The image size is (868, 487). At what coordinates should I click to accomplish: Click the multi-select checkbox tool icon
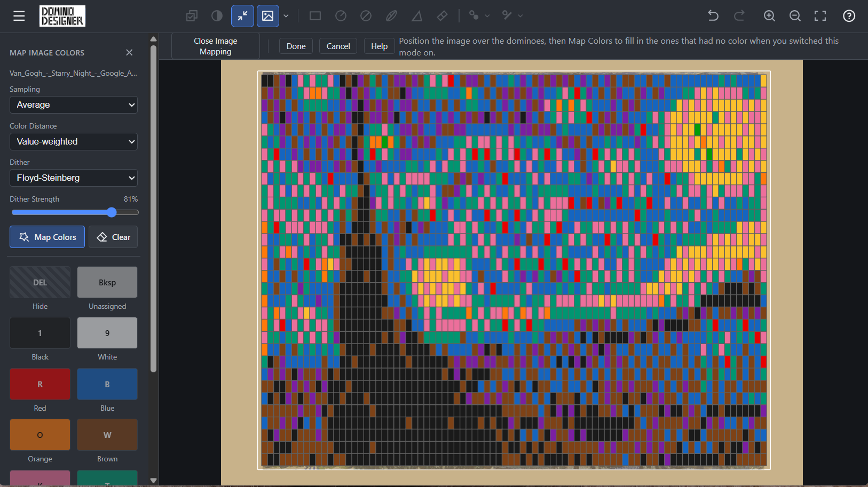tap(192, 16)
